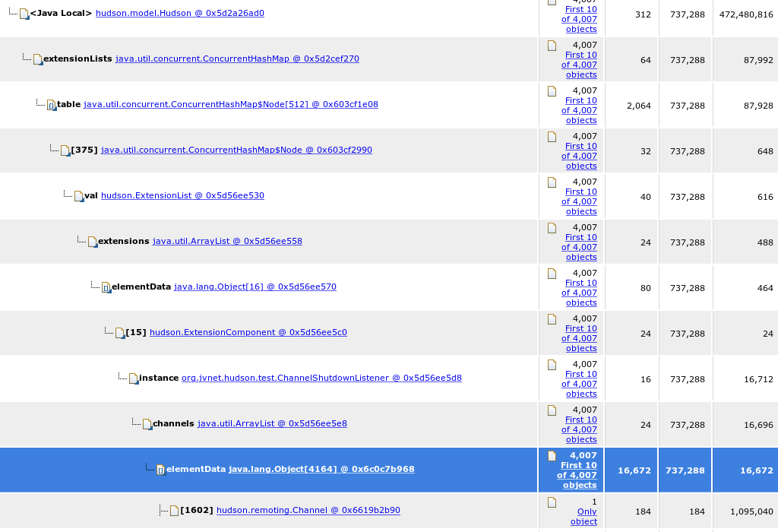Open highlighted java.lang.Object[4164] link
The height and width of the screenshot is (532, 778).
coord(321,469)
